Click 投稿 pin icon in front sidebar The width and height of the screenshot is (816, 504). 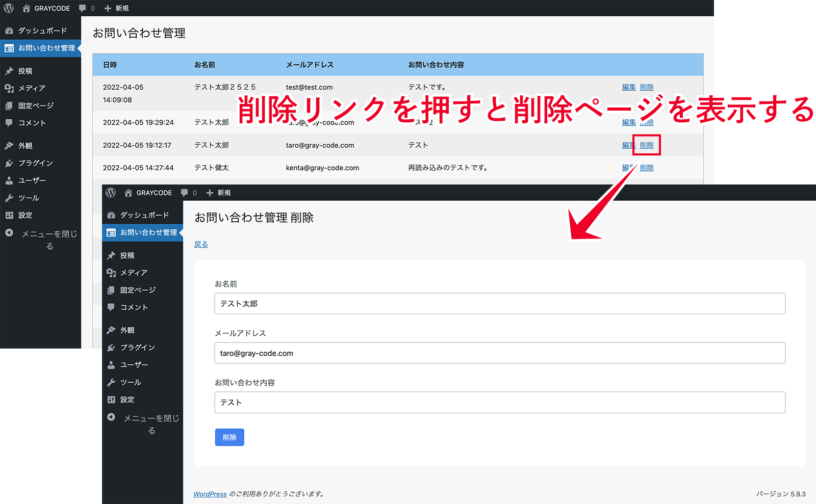[111, 255]
